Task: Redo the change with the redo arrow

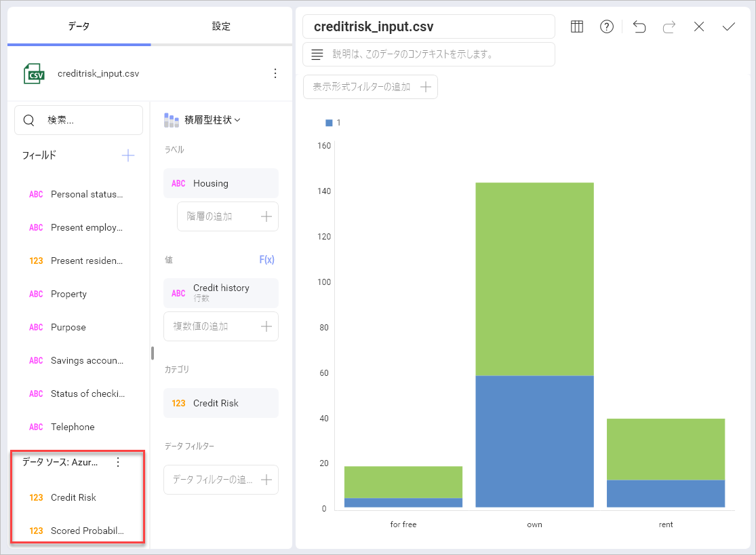Action: 669,26
